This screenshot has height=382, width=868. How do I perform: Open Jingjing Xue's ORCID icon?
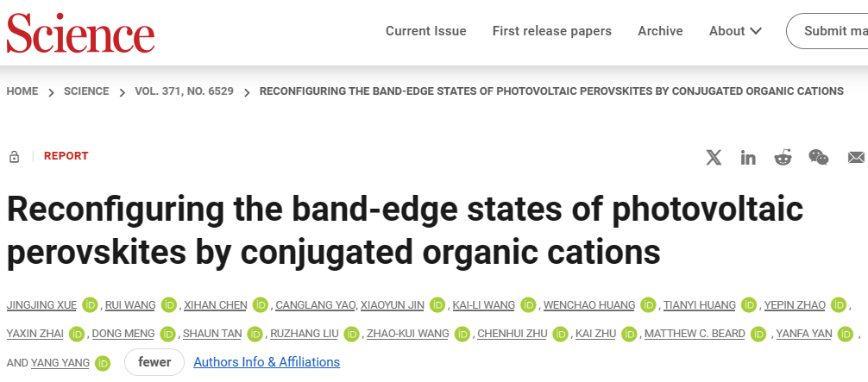pos(89,305)
